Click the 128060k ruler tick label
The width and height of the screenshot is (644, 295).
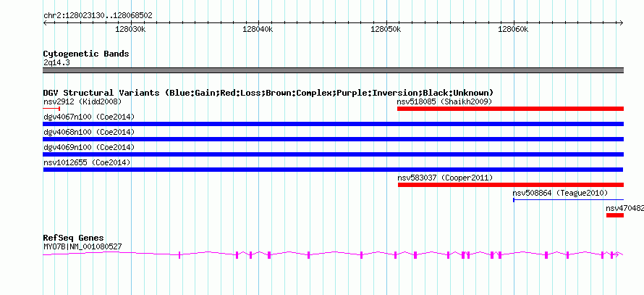click(512, 30)
